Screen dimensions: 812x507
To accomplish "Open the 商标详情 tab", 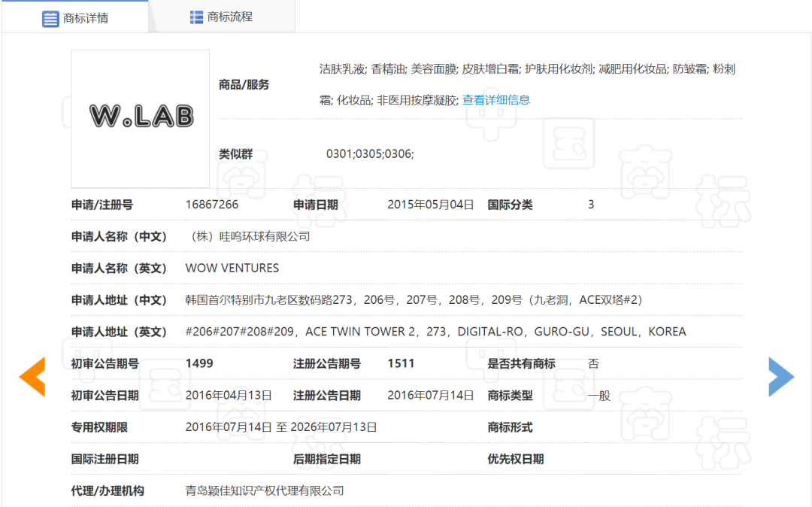I will click(x=75, y=17).
